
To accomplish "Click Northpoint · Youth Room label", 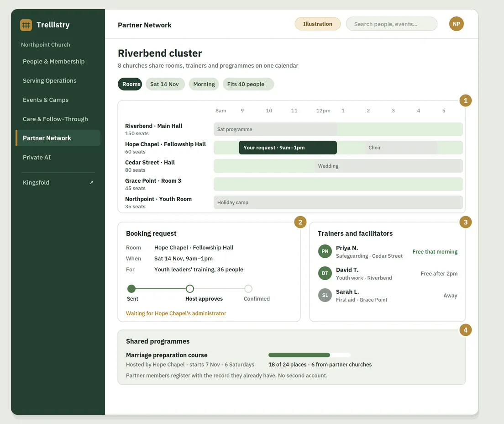I will (x=158, y=199).
